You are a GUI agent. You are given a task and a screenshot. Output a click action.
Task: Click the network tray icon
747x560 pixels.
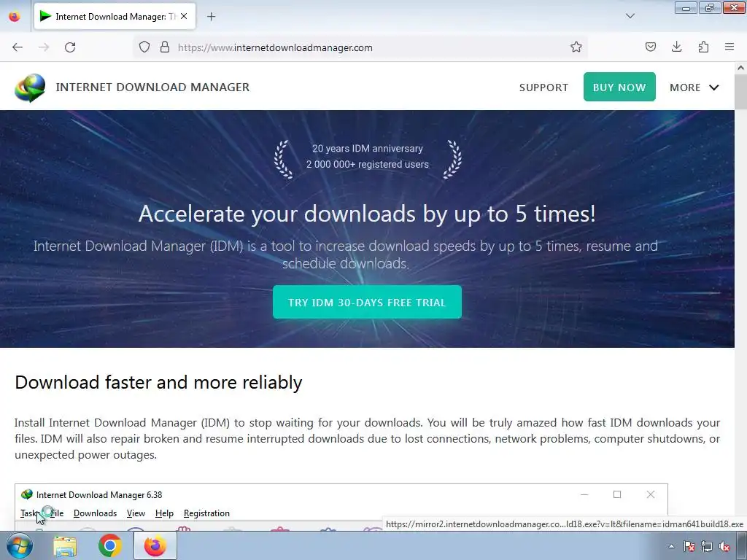click(x=706, y=546)
